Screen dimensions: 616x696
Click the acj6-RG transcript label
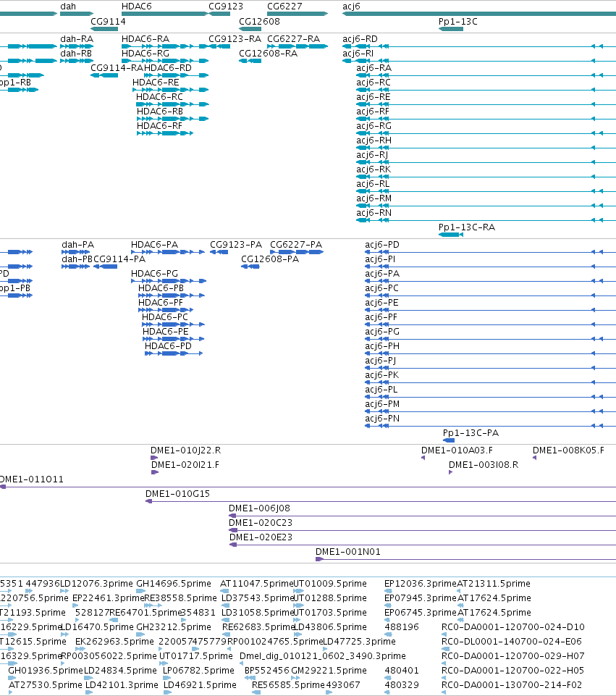374,125
